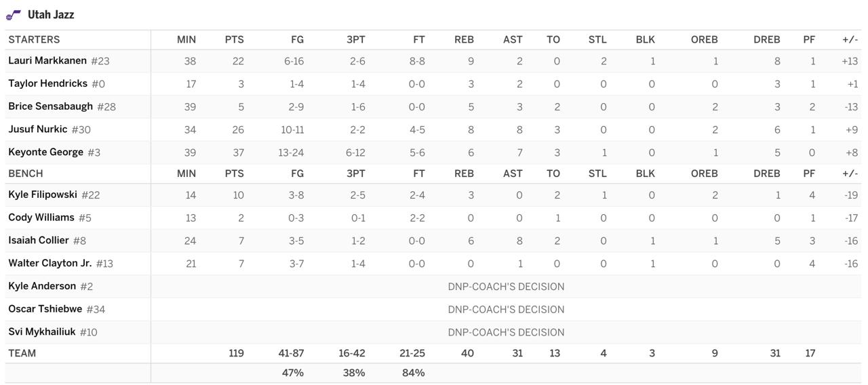The height and width of the screenshot is (385, 868).
Task: Click the +/- header in starters row
Action: [x=850, y=39]
